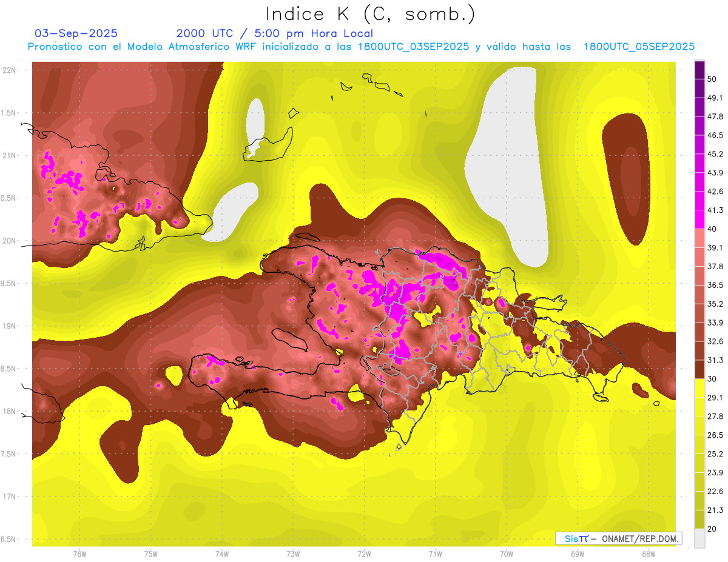Screen dimensions: 728x562
Task: Click the '40' value on the color scale
Action: 712,229
